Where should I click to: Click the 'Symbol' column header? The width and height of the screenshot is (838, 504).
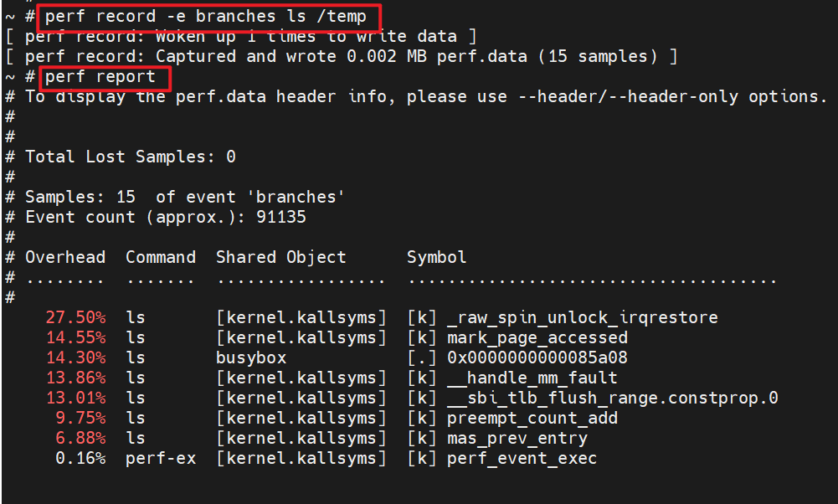437,257
